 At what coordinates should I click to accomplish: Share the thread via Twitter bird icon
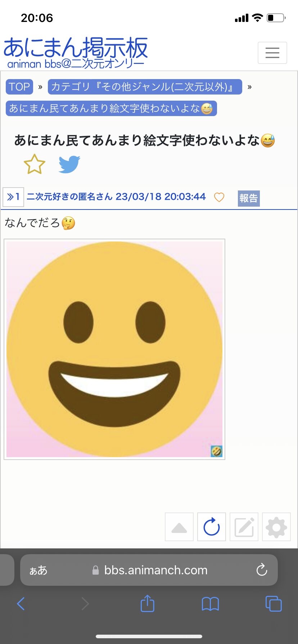(69, 164)
